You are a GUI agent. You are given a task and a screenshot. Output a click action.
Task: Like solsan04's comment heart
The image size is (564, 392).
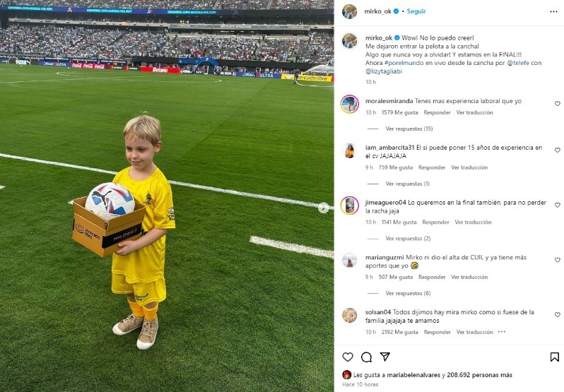(x=557, y=315)
